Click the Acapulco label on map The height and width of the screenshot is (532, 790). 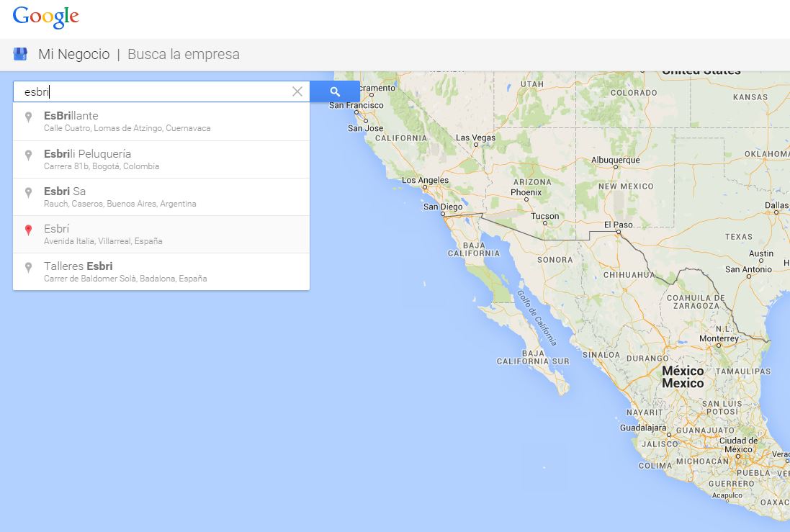727,495
